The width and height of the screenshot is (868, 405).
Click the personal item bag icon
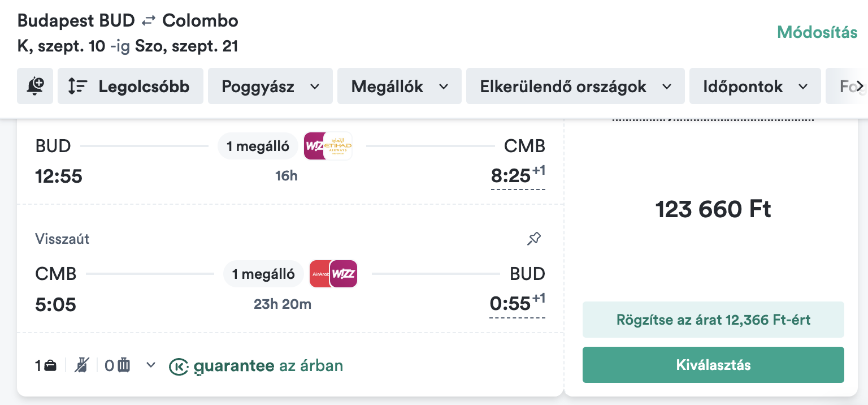point(51,366)
